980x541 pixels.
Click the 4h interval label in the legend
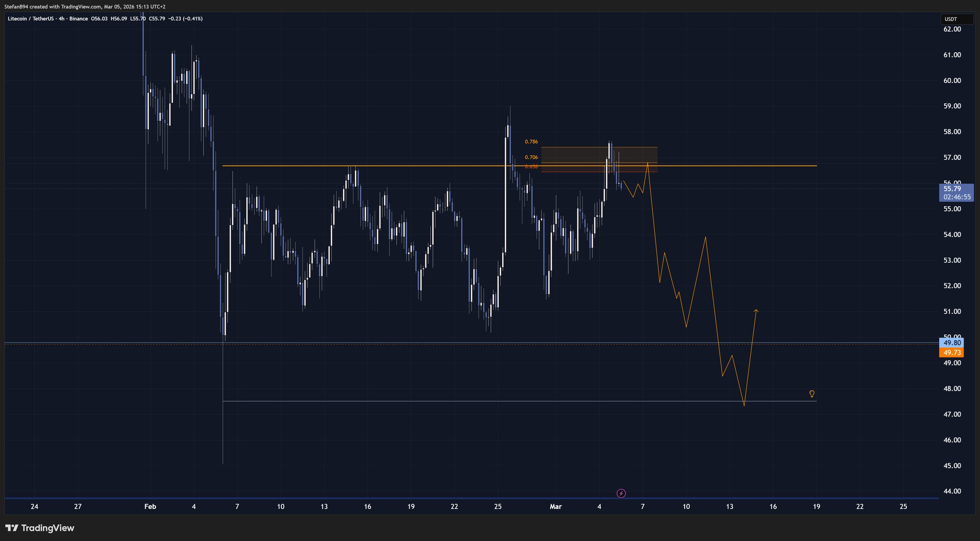(x=61, y=19)
